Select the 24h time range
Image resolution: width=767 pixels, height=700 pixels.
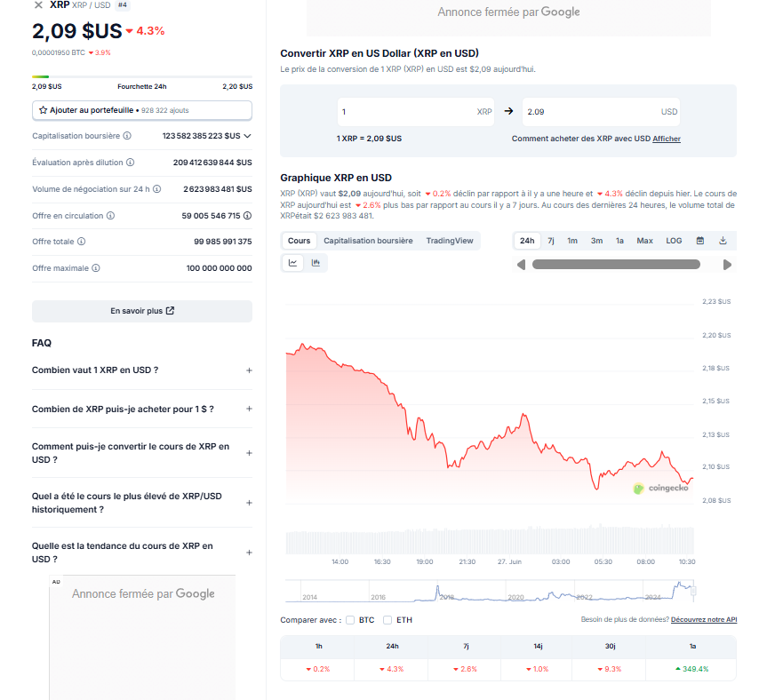click(527, 241)
